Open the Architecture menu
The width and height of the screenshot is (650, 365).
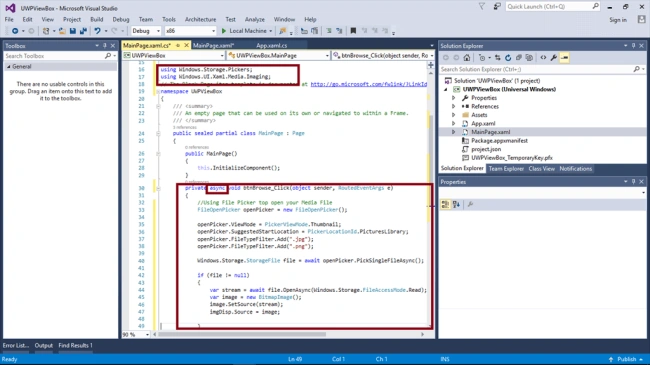click(x=200, y=19)
